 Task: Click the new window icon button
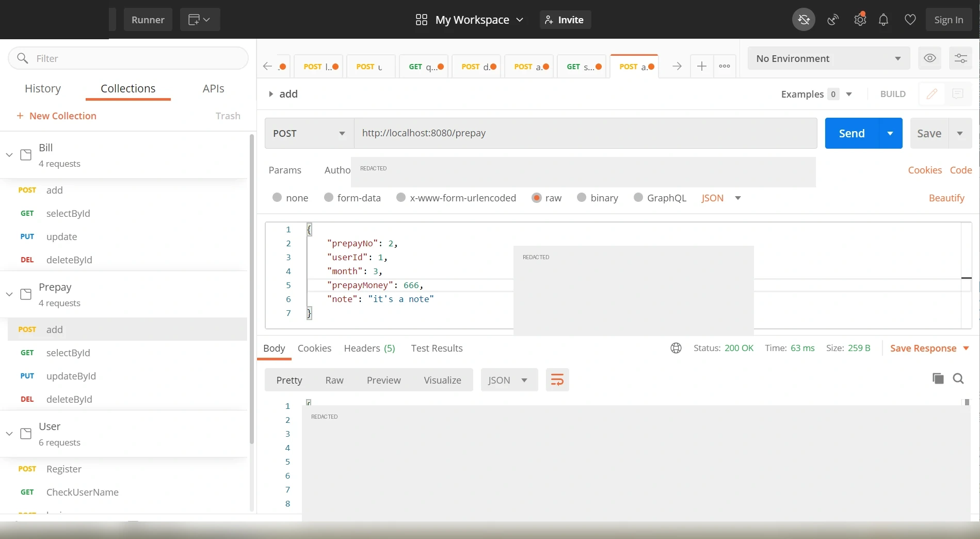[200, 20]
